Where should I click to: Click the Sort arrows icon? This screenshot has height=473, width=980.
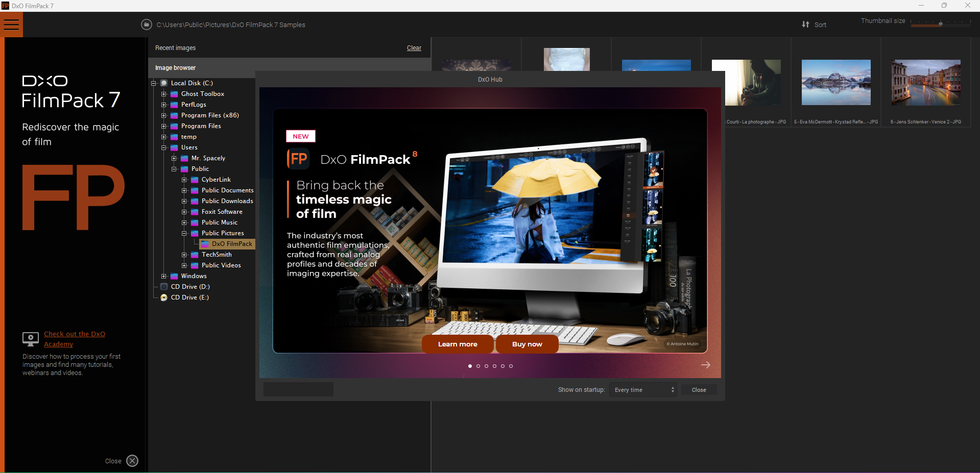click(805, 24)
